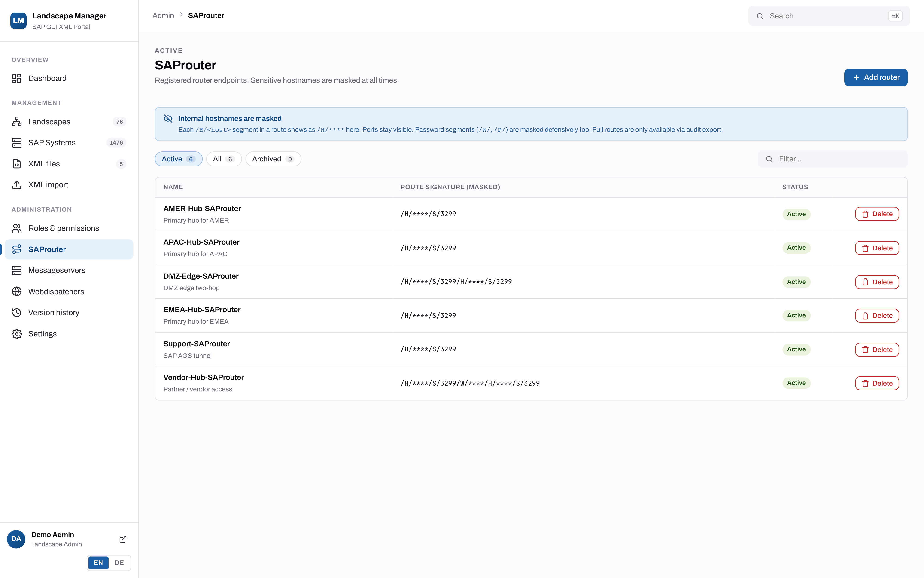Click the Vendor-Hub-SAProuter name

pyautogui.click(x=204, y=377)
